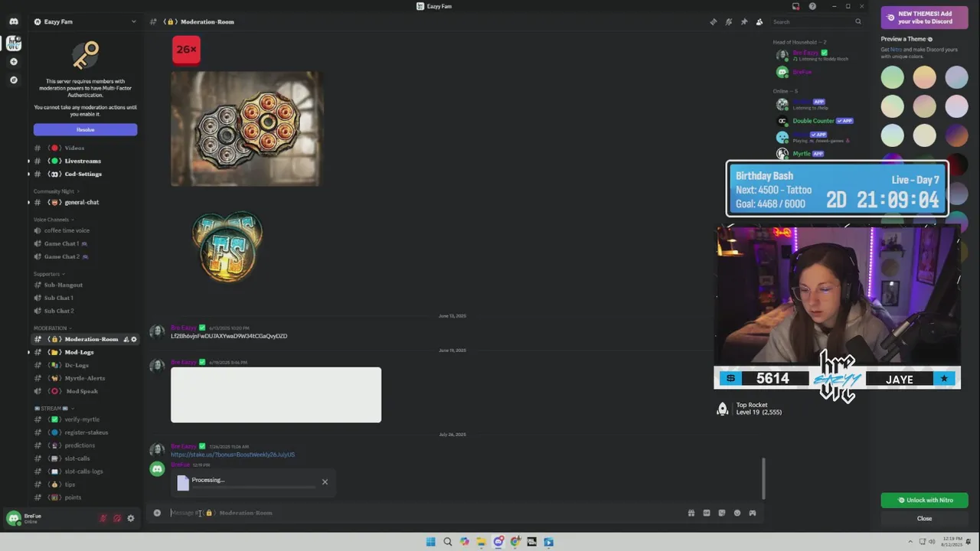980x551 pixels.
Task: Open the gift Nitro icon
Action: pos(691,513)
